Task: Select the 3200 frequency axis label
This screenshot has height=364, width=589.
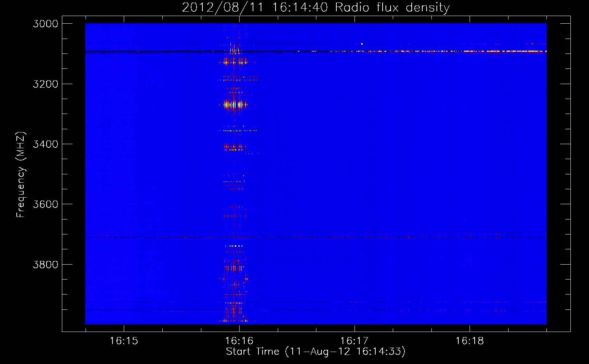Action: pos(46,84)
